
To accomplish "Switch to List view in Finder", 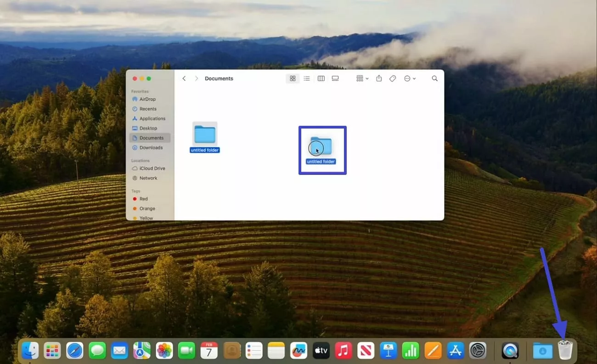I will tap(307, 78).
